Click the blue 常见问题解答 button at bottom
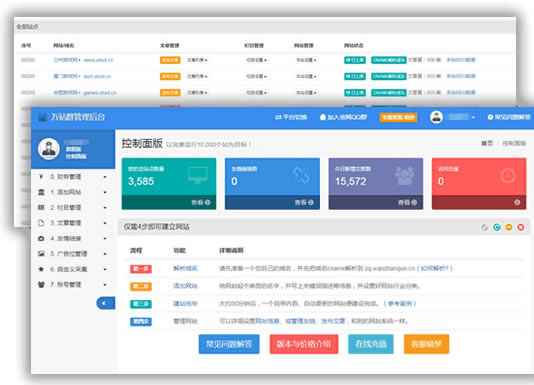 click(229, 344)
